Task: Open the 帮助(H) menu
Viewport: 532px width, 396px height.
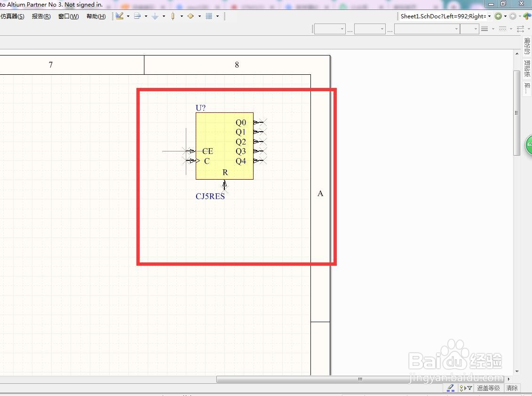Action: coord(96,16)
